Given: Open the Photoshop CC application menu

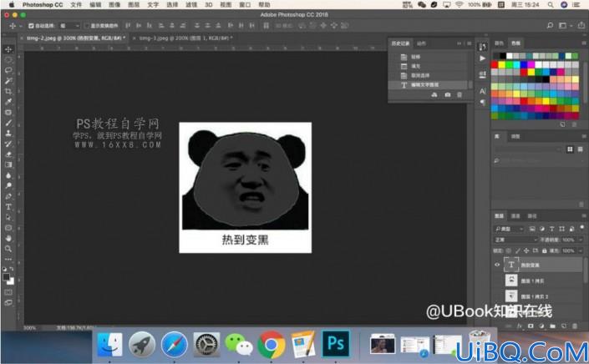Looking at the screenshot, I should [43, 4].
